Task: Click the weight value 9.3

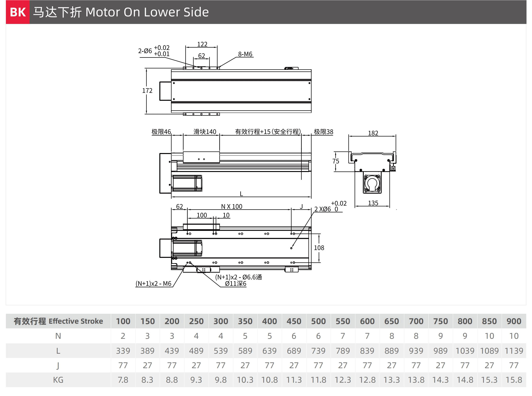Action: tap(196, 380)
